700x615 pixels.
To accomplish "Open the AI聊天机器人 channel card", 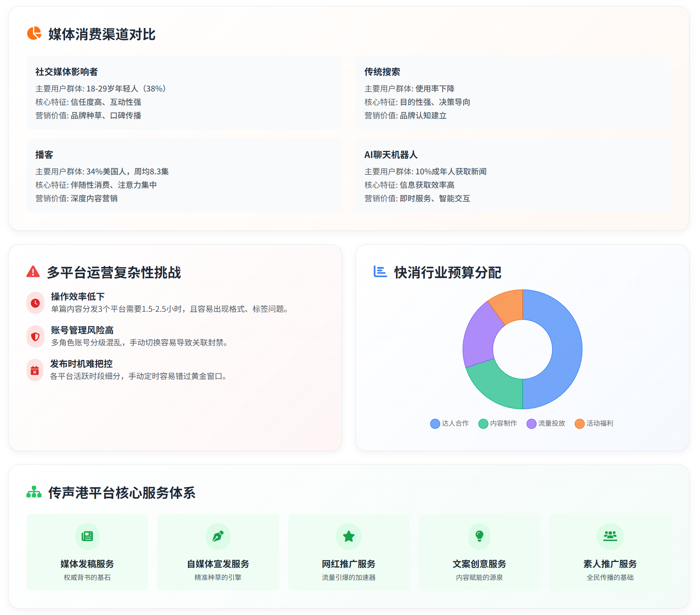I will coord(513,176).
